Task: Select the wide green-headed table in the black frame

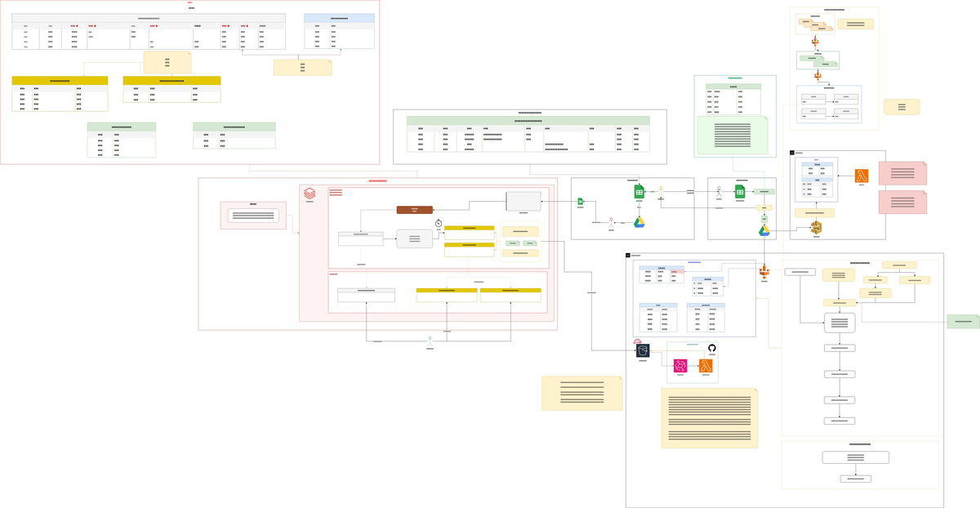Action: 528,134
